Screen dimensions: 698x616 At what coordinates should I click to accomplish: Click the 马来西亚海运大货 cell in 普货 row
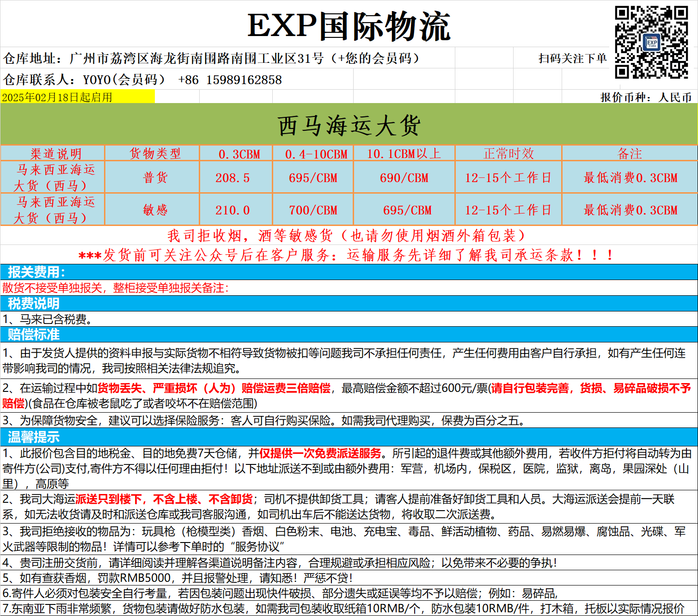tap(53, 177)
